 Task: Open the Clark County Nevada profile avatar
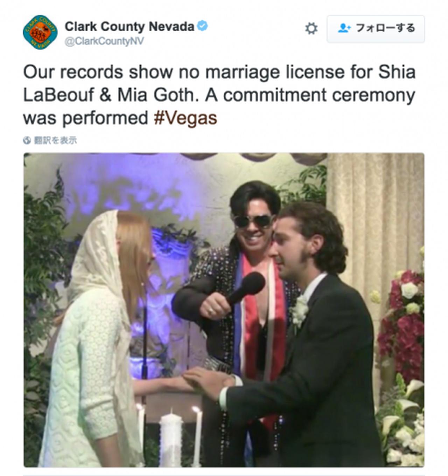point(40,32)
